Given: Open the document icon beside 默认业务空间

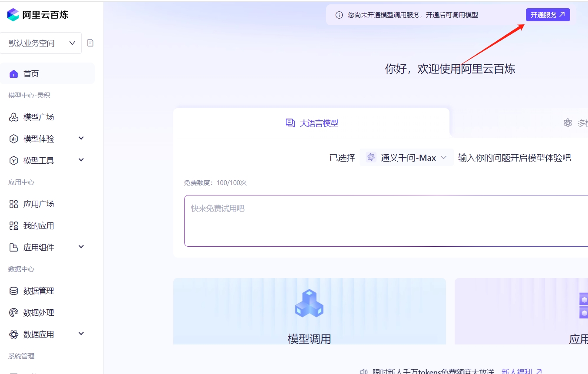Looking at the screenshot, I should [90, 43].
